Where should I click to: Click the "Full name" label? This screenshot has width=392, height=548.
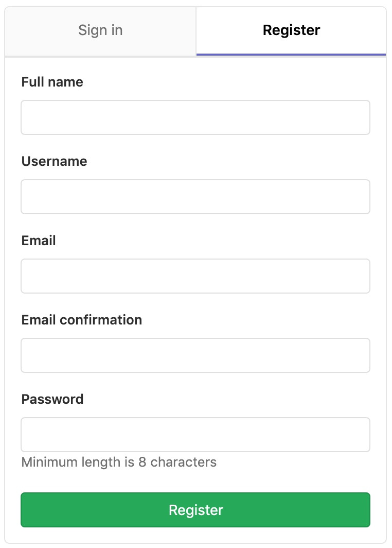52,82
